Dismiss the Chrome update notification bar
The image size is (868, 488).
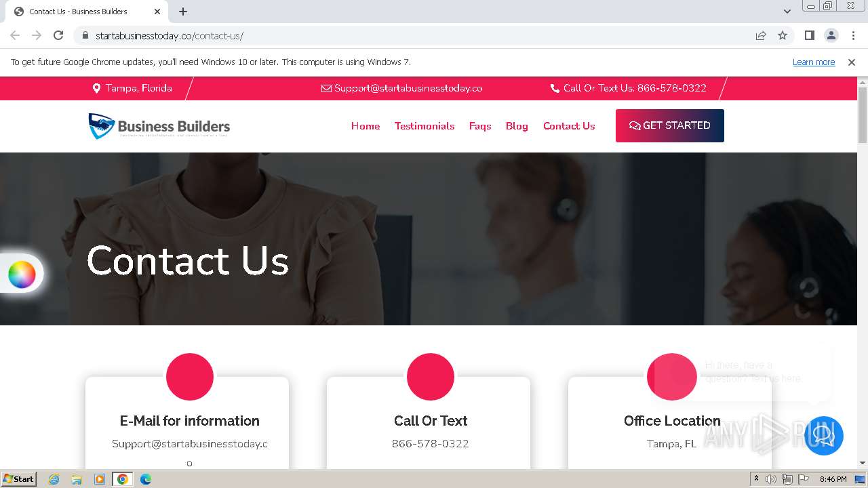[x=852, y=62]
